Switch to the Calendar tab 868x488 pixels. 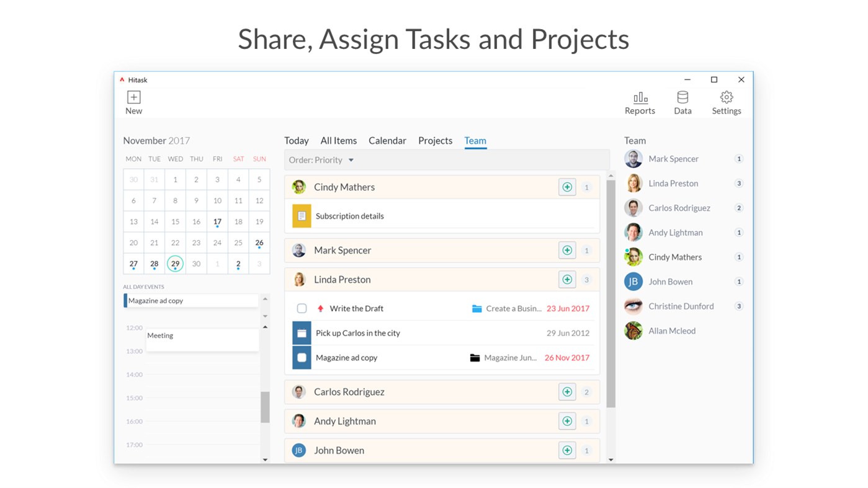click(x=387, y=140)
